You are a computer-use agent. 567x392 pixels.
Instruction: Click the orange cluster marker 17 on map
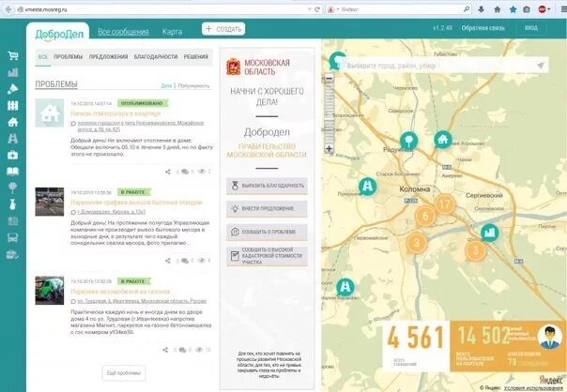pyautogui.click(x=444, y=204)
